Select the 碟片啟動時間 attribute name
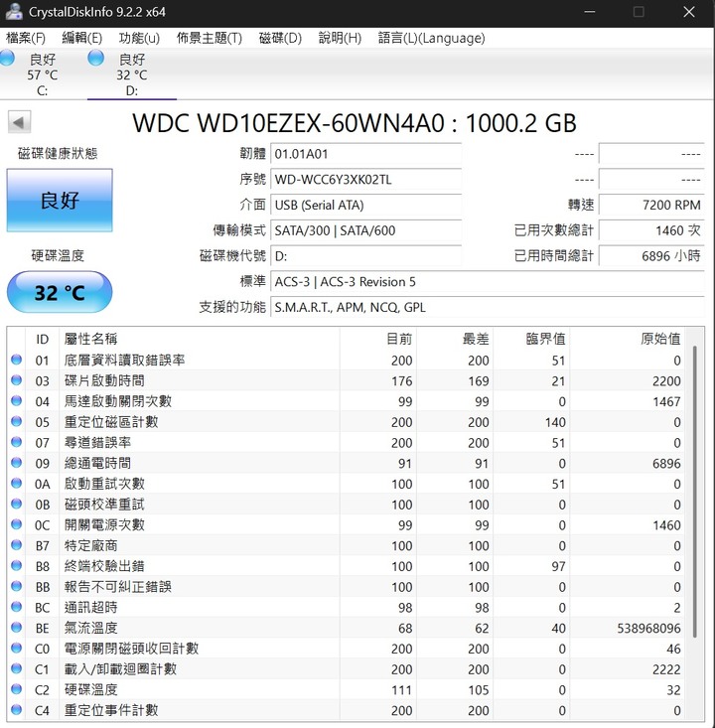This screenshot has height=728, width=715. click(x=104, y=380)
